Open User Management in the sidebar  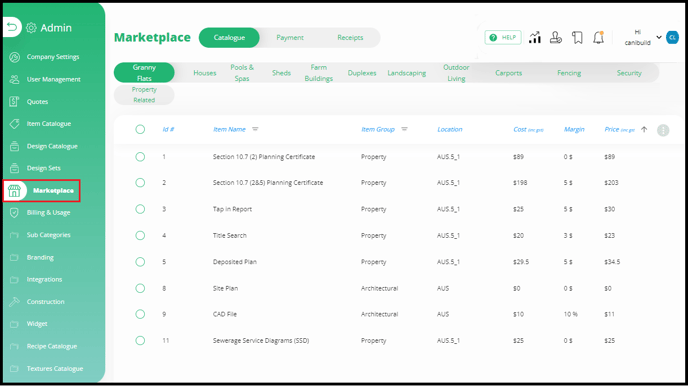pyautogui.click(x=54, y=79)
